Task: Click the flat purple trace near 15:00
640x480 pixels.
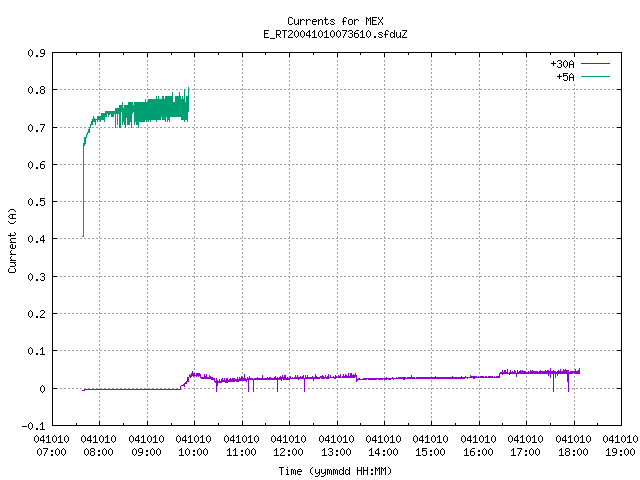Action: tap(431, 378)
